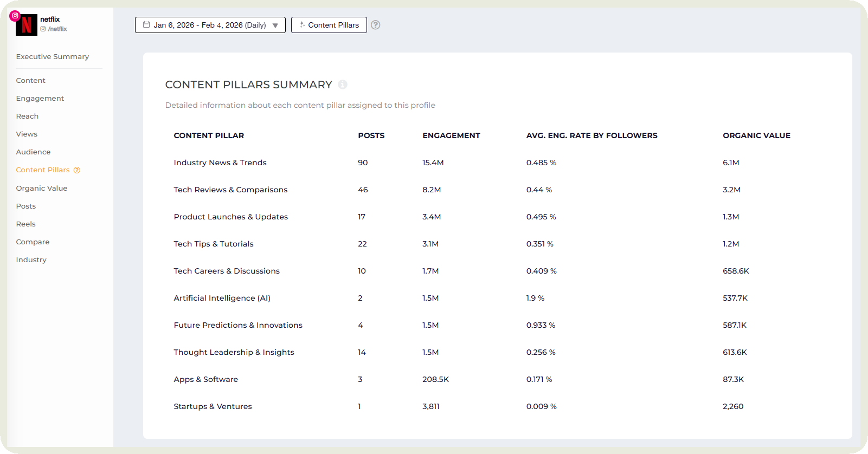Screen dimensions: 868x454
Task: Click the 537.7K organic value
Action: pyautogui.click(x=735, y=298)
